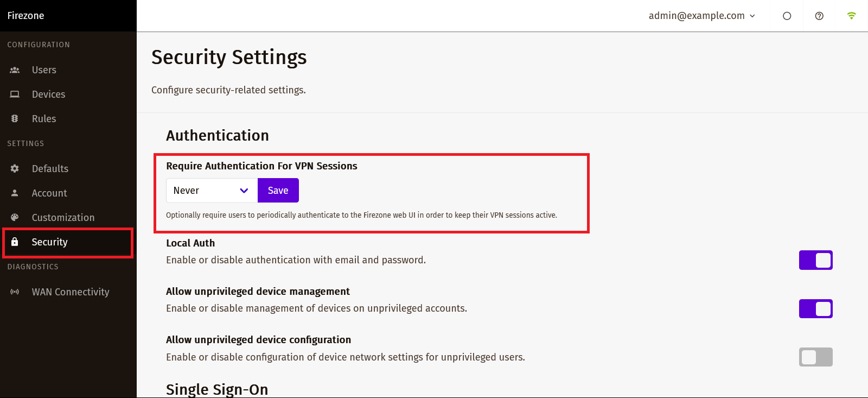Click the Security Settings heading

tap(229, 58)
